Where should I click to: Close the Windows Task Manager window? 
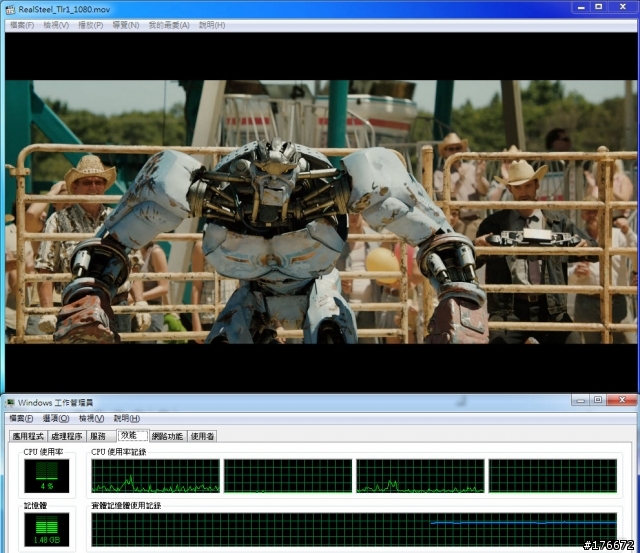coord(622,400)
